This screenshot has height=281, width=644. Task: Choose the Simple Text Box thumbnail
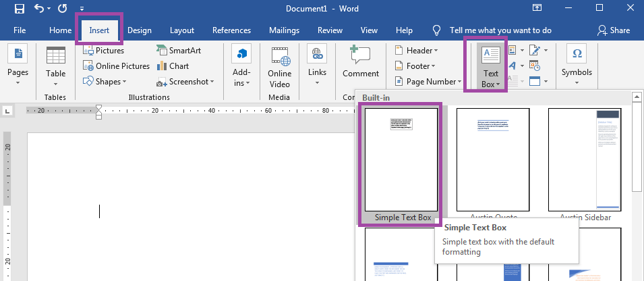[401, 160]
